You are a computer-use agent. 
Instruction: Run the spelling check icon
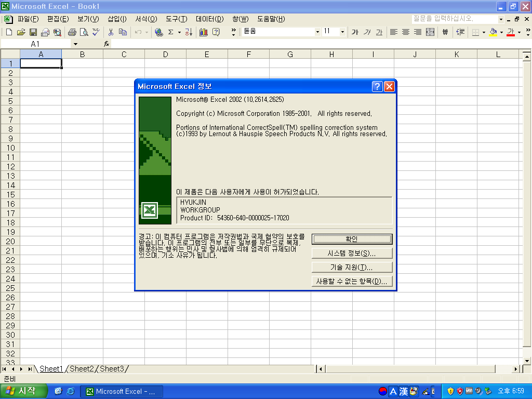tap(96, 32)
